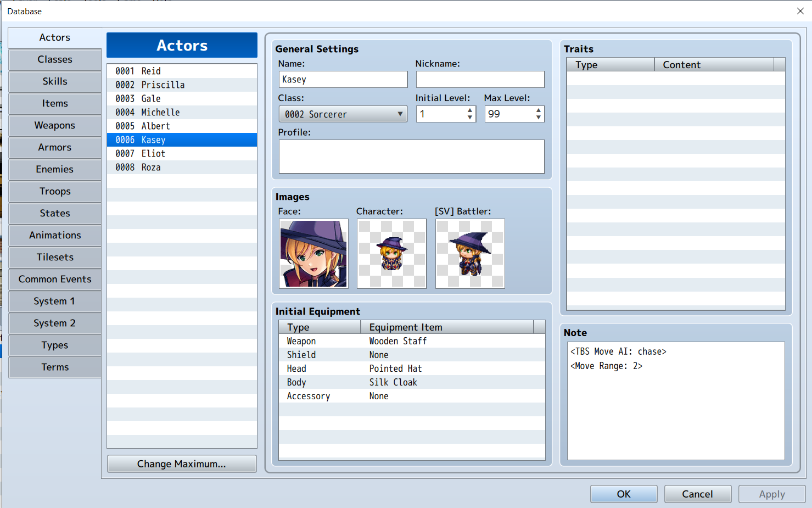
Task: Choose the actor Face image
Action: (313, 254)
